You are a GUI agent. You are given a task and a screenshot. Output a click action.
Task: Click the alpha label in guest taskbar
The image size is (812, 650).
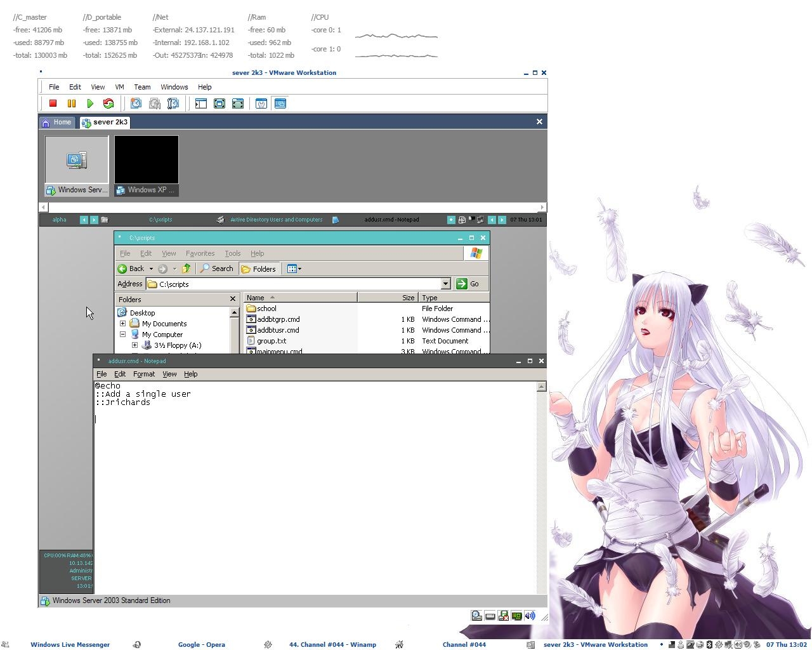[x=59, y=220]
